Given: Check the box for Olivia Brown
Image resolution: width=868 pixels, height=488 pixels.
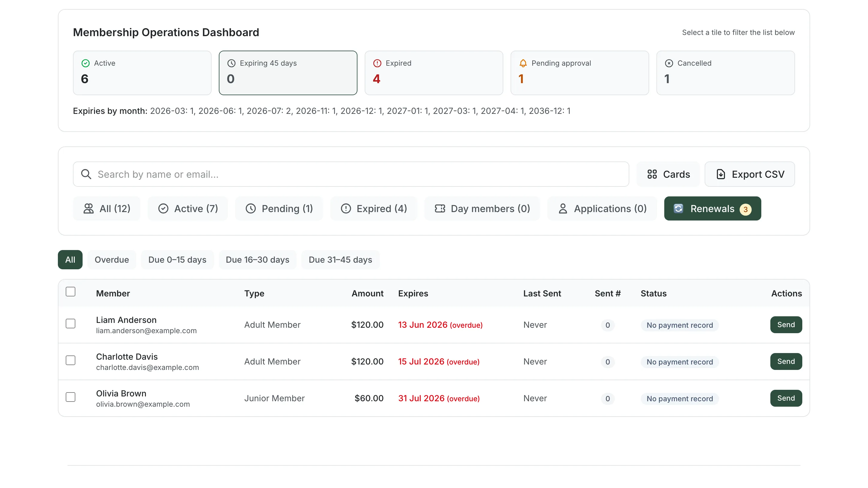Looking at the screenshot, I should point(71,397).
